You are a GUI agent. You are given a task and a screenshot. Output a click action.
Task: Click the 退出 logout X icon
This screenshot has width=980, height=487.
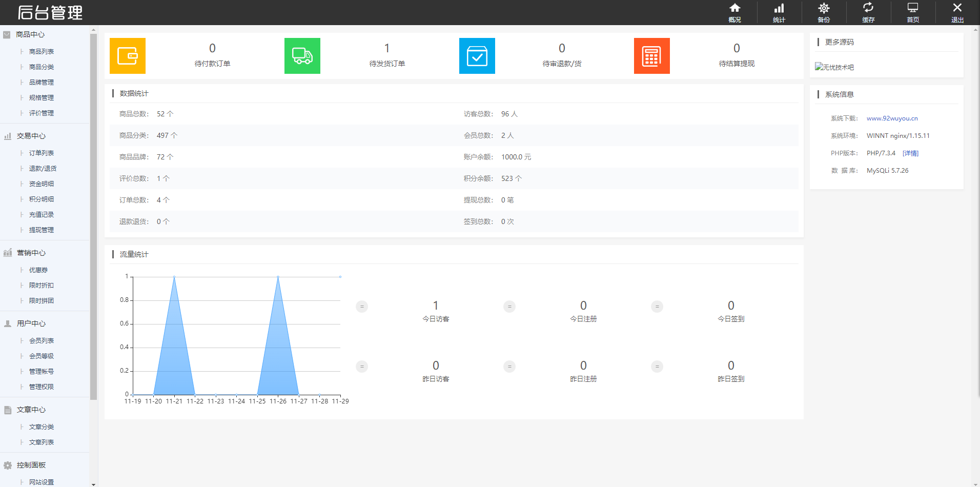click(x=957, y=12)
